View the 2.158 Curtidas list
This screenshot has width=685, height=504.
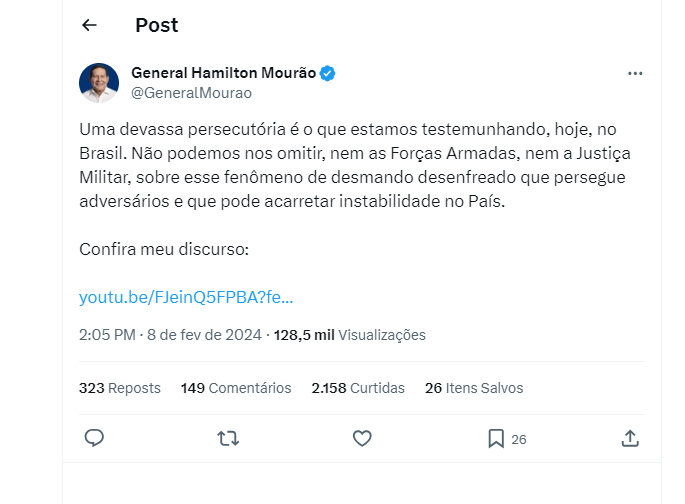click(x=358, y=388)
